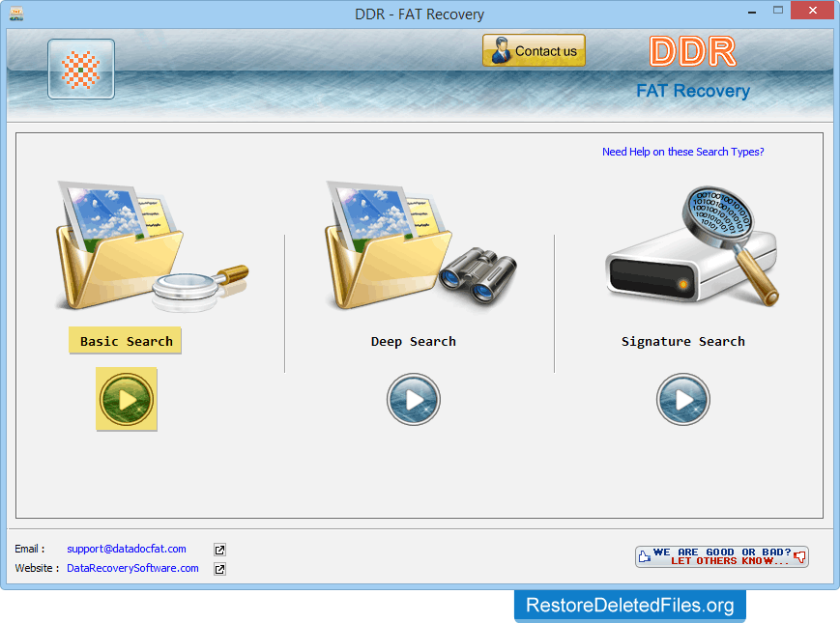
Task: Click the Signature Search hard drive image
Action: 692,246
